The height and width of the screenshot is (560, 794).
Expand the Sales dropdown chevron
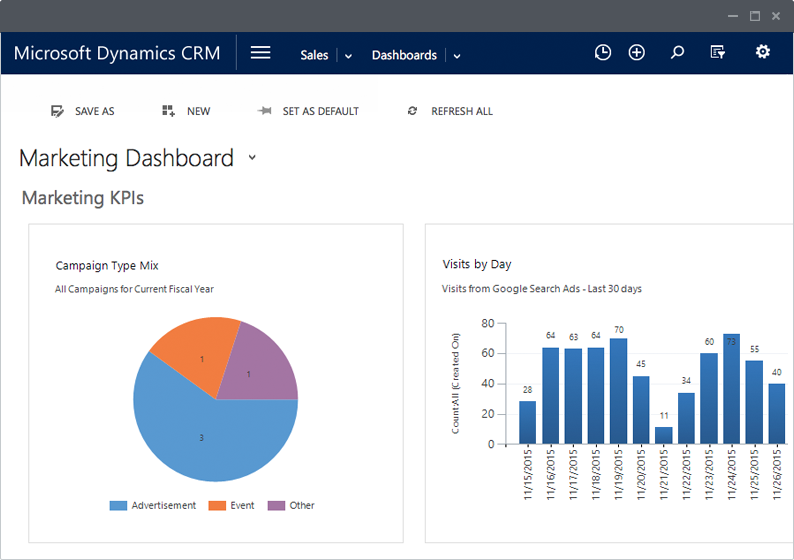(348, 56)
